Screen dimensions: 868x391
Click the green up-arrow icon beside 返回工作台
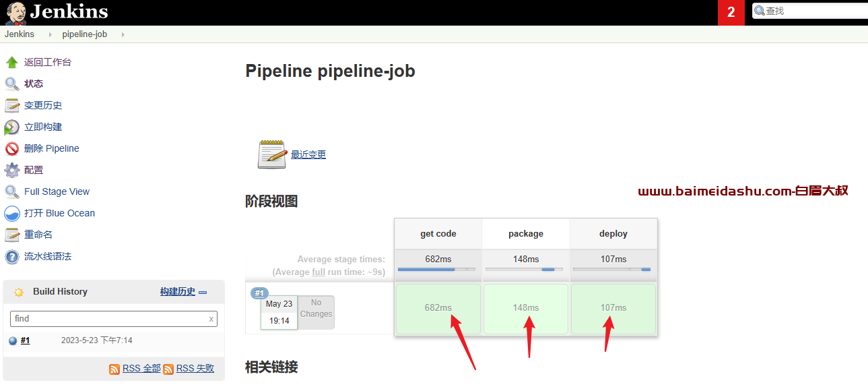(12, 62)
